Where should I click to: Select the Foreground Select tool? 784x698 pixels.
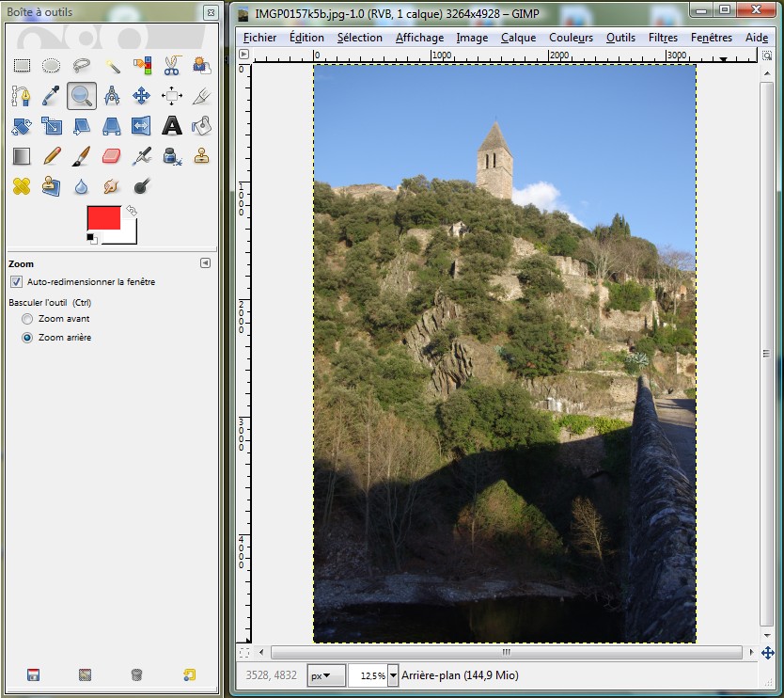(x=201, y=66)
